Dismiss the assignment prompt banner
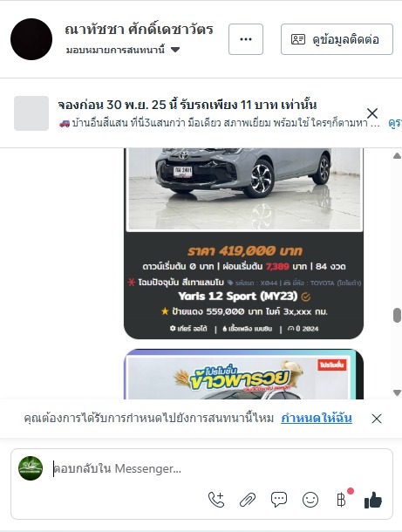Screen dimensions: 402x532 click(x=377, y=419)
